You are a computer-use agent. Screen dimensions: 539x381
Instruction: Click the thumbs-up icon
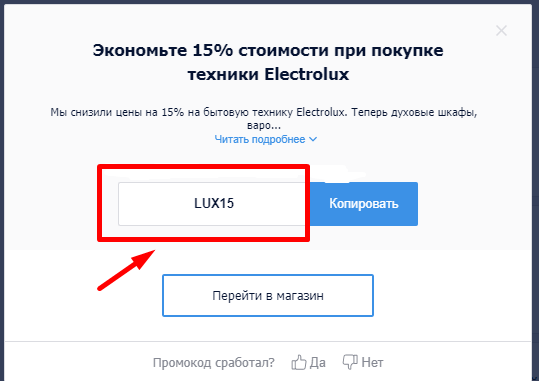click(298, 362)
